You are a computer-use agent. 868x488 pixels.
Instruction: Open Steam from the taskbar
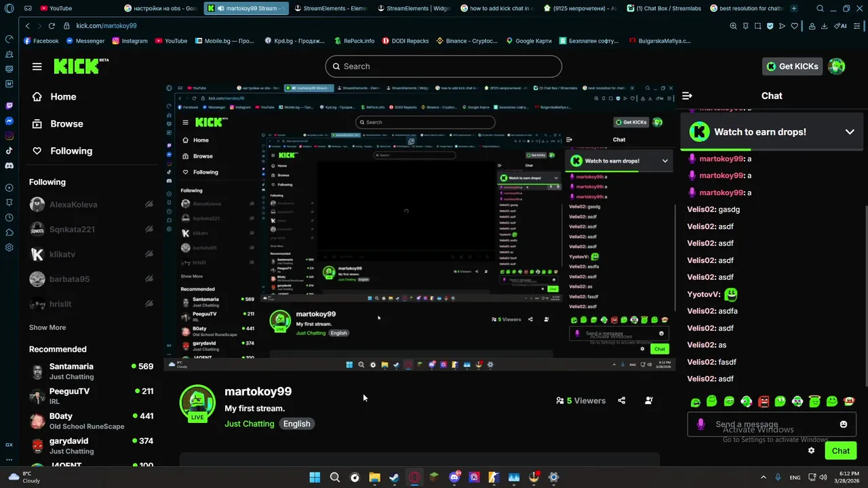(394, 477)
